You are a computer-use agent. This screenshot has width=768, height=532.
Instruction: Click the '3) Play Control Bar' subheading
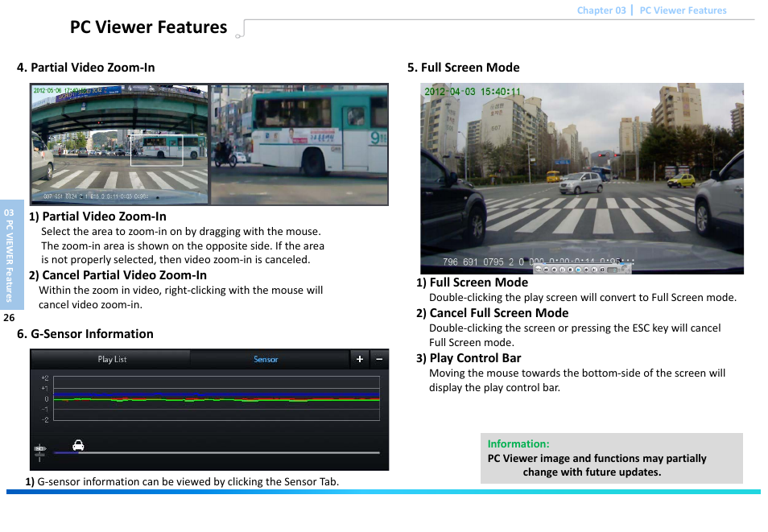coord(469,358)
